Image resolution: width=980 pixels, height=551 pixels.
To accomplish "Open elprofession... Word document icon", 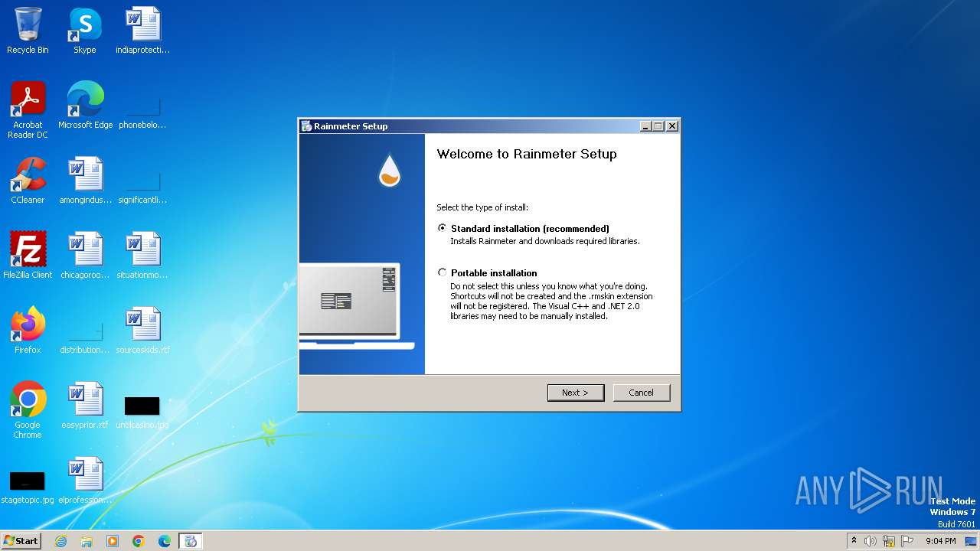I will point(85,481).
